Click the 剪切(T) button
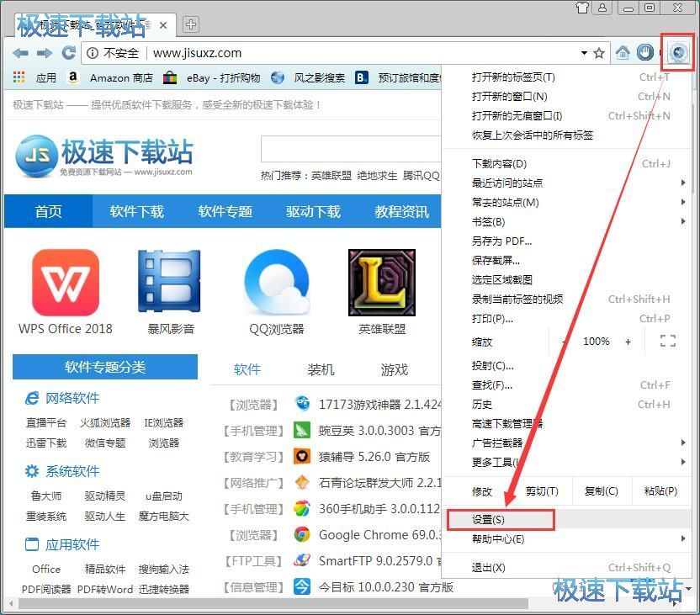The height and width of the screenshot is (615, 700). [542, 491]
